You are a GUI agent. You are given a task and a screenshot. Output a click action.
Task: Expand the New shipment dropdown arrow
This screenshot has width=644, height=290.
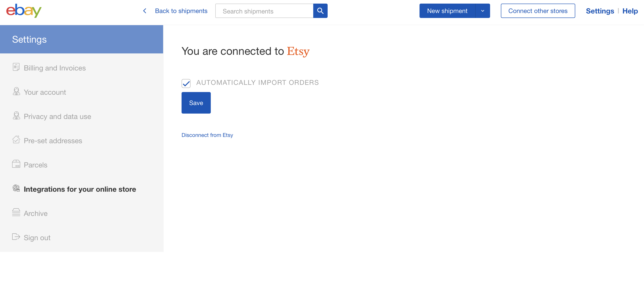pos(482,11)
